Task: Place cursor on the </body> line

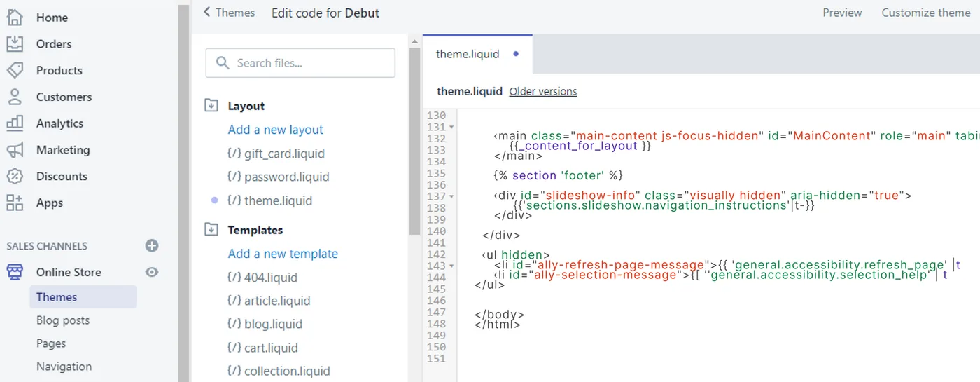Action: [500, 315]
